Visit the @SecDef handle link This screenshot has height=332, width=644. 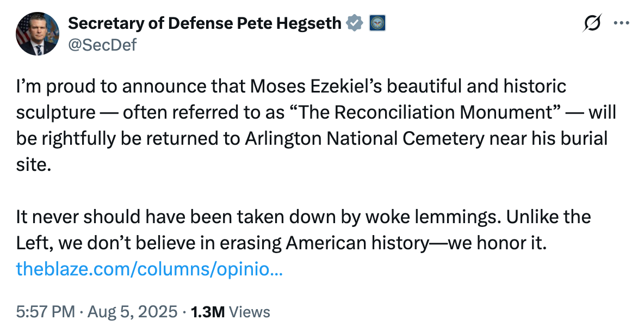pos(102,45)
